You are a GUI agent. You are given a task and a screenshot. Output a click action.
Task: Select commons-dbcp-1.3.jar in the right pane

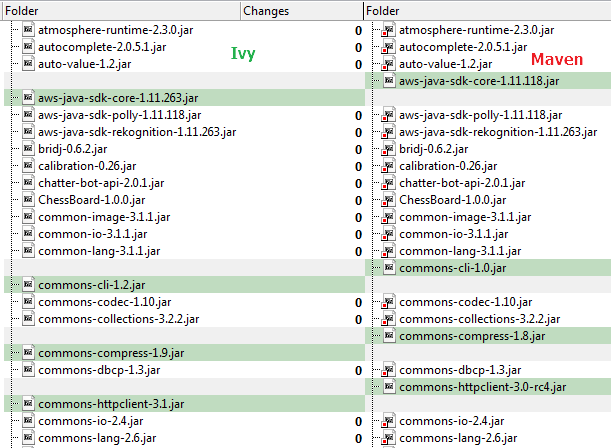tap(460, 370)
